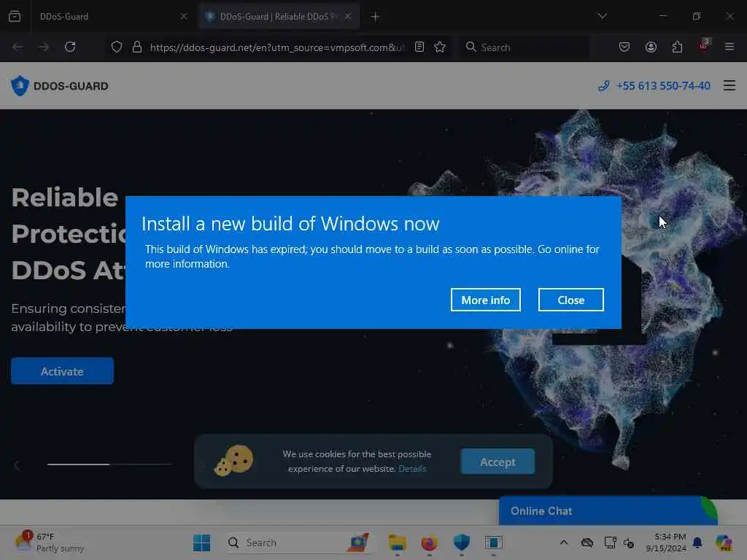Reload the current page
The image size is (747, 560).
(x=70, y=47)
